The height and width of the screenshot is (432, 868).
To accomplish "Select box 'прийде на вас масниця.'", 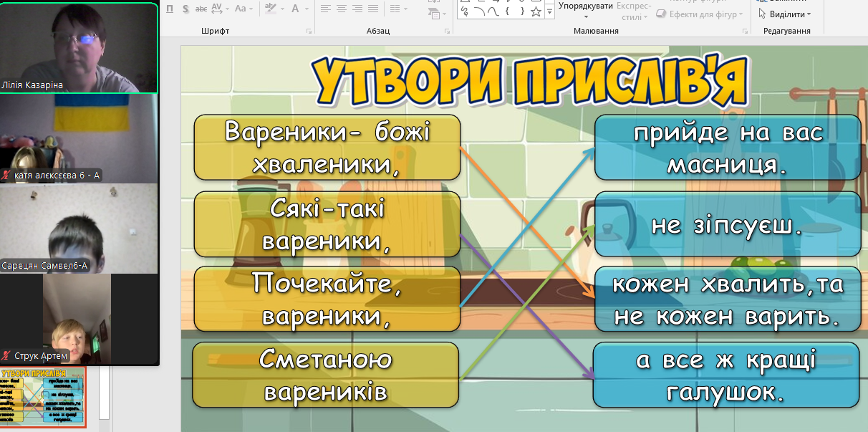I will (728, 148).
